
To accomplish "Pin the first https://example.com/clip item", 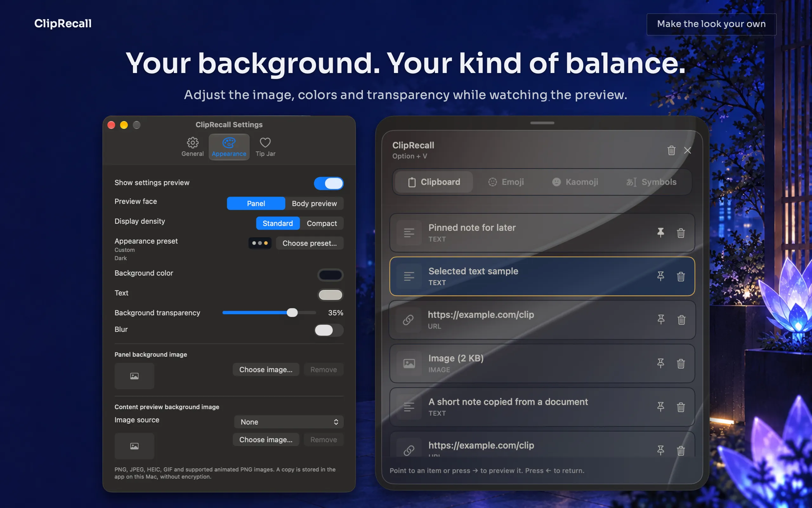I will click(x=661, y=319).
